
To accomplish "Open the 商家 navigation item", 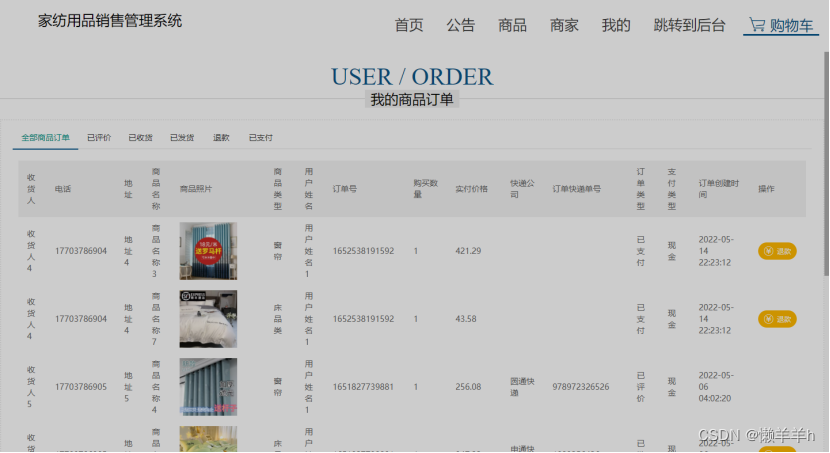I will click(x=564, y=25).
